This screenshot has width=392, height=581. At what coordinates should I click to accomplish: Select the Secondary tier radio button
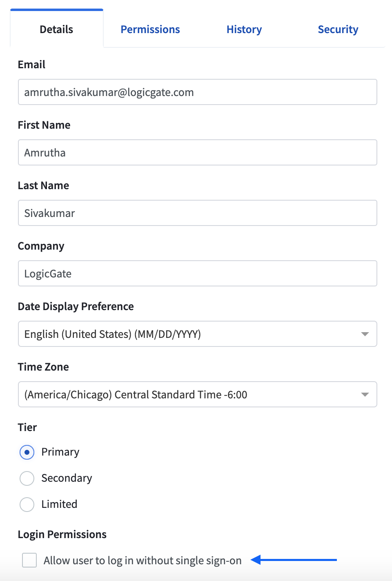(27, 478)
